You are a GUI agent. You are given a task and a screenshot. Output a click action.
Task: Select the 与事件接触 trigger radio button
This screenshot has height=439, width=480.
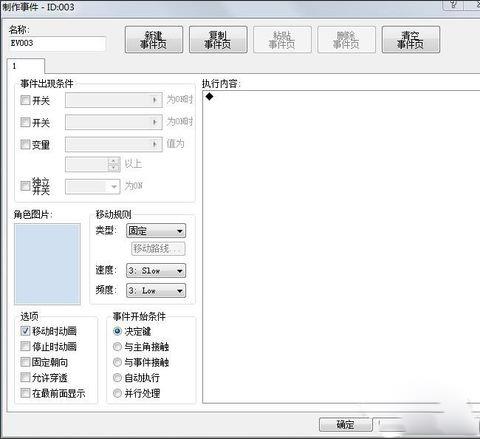point(117,362)
